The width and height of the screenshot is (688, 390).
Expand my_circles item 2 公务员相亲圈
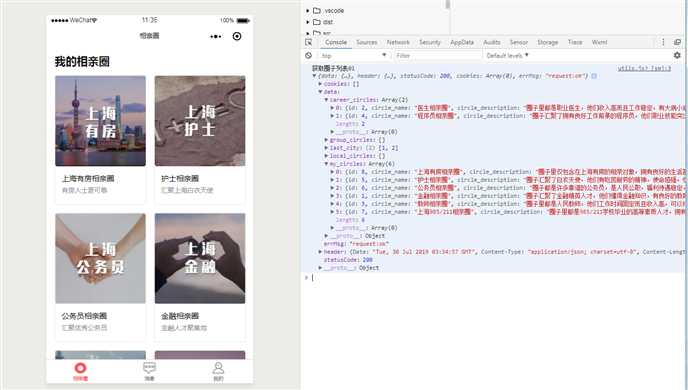[x=332, y=188]
